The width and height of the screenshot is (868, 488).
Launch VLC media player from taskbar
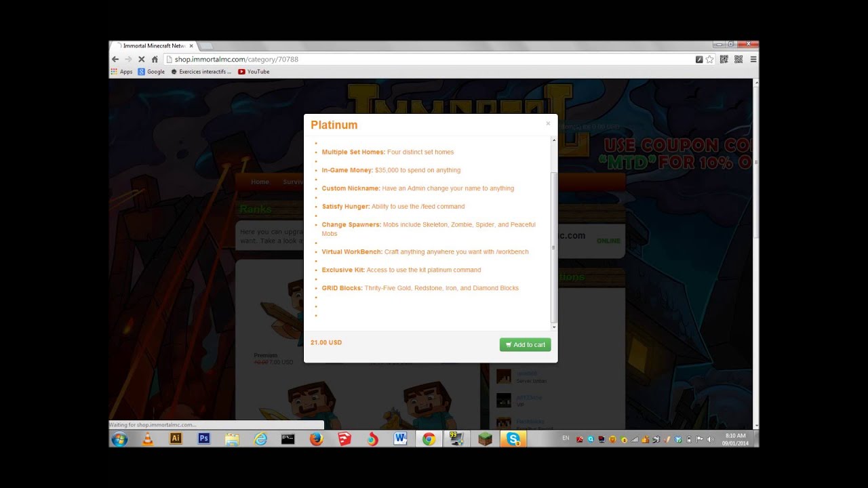[x=147, y=439]
